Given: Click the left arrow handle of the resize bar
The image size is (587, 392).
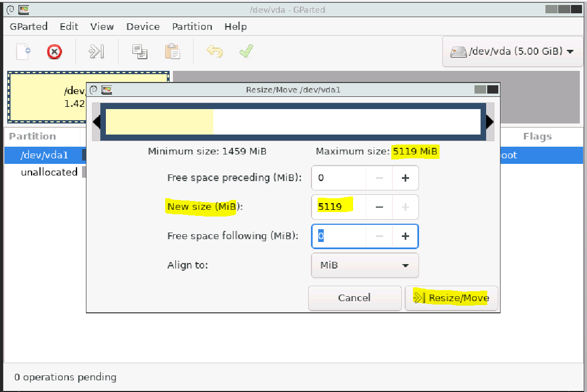Looking at the screenshot, I should [x=96, y=122].
